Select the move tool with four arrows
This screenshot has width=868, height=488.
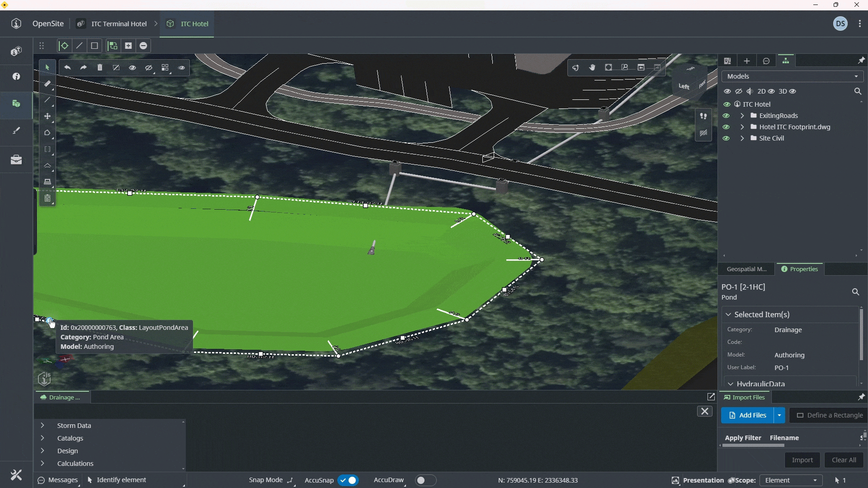tap(47, 117)
